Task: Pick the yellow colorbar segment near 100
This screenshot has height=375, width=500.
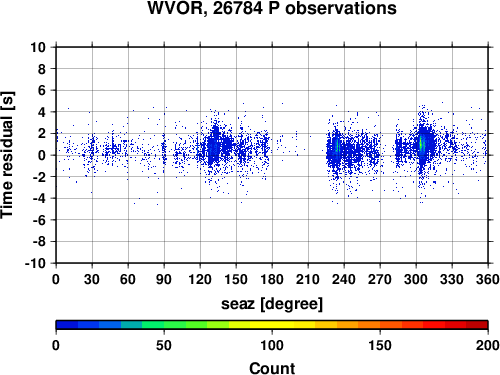Action: [272, 325]
